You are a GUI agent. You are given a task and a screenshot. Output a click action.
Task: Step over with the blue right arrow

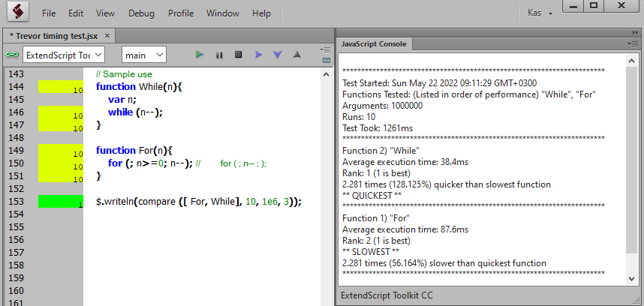pos(258,55)
